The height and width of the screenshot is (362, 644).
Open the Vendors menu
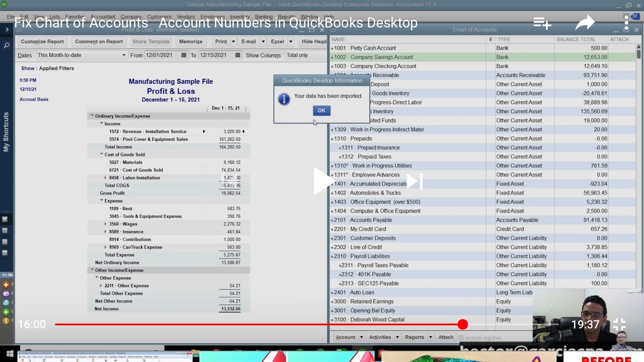click(x=186, y=17)
